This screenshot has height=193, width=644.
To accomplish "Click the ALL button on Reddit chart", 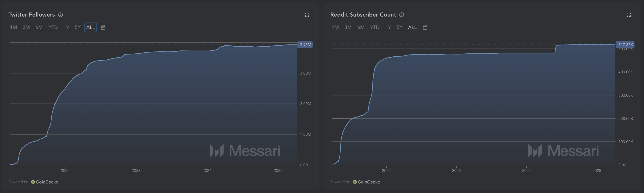I will point(412,27).
